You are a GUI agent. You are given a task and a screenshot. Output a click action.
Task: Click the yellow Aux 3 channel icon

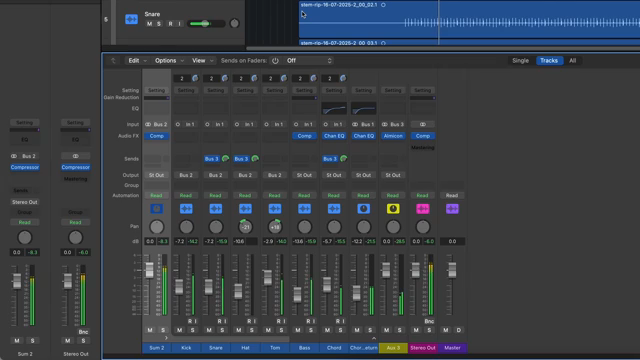point(393,209)
